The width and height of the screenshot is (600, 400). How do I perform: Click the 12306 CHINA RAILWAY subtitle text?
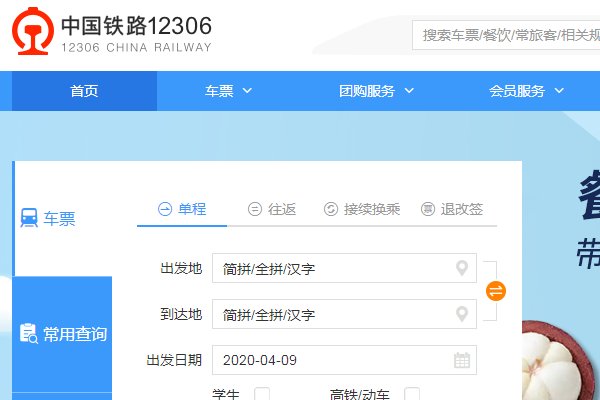[x=136, y=47]
